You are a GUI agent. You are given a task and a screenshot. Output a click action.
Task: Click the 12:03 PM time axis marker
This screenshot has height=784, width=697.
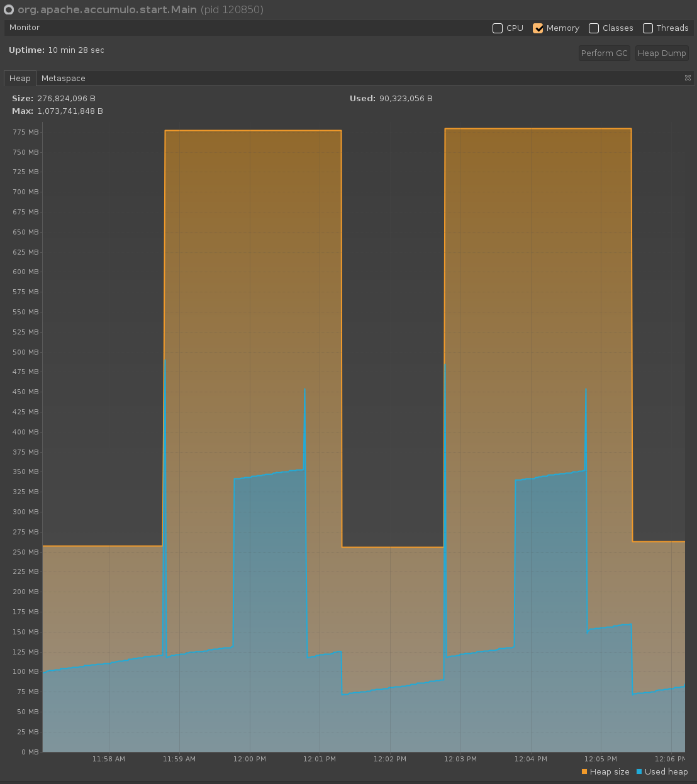(460, 759)
